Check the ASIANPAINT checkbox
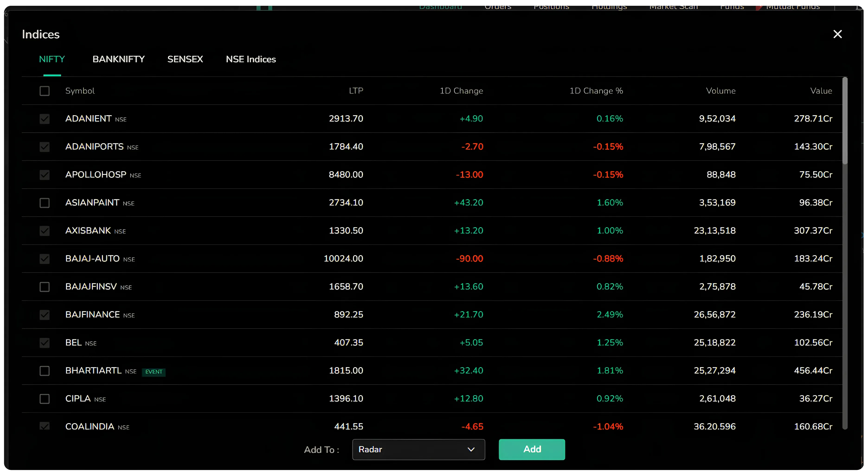 tap(45, 203)
